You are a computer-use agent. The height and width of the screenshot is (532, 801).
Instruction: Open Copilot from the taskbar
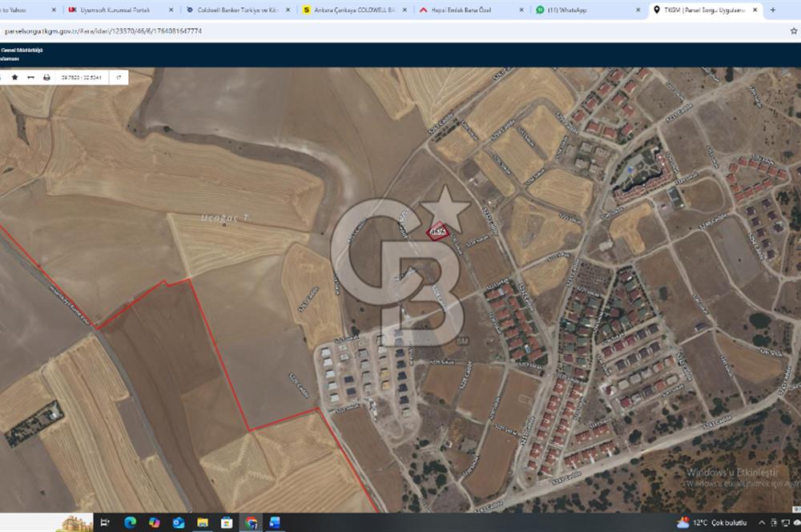[x=155, y=522]
